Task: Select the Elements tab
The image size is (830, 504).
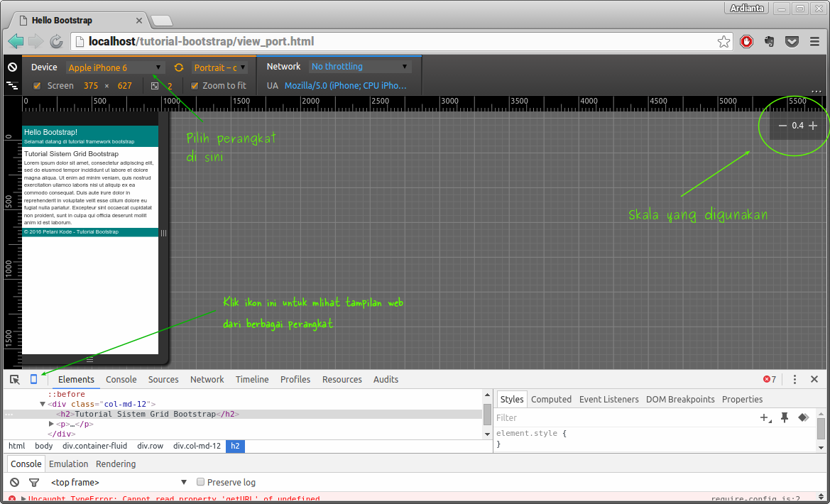Action: (76, 379)
